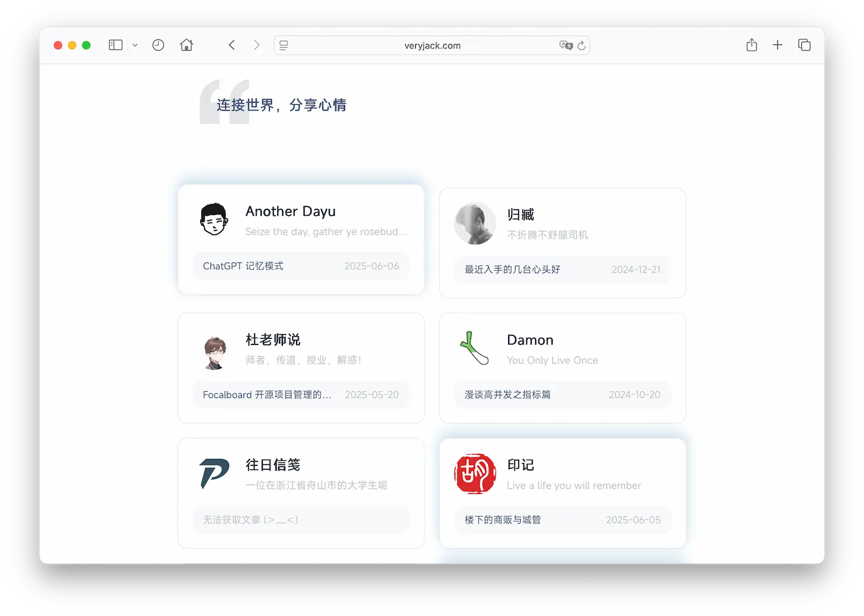This screenshot has height=616, width=864.
Task: Open the page reader menu icon
Action: [283, 45]
